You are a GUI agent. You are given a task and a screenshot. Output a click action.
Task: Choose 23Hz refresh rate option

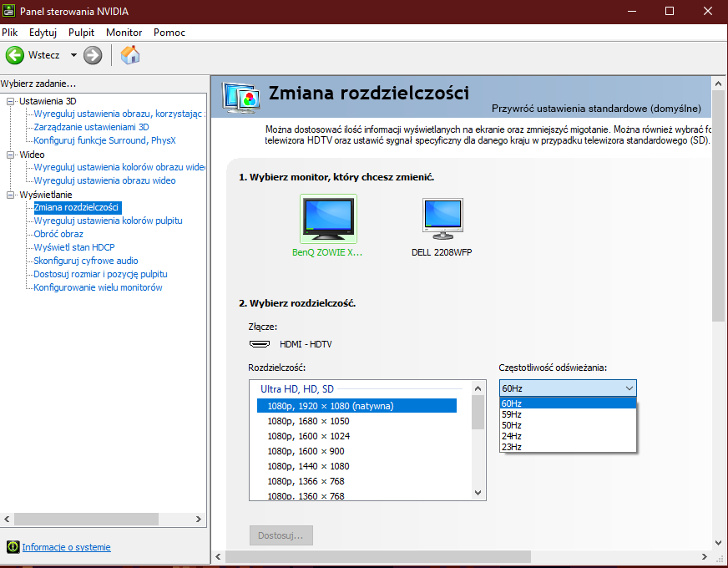tap(568, 447)
